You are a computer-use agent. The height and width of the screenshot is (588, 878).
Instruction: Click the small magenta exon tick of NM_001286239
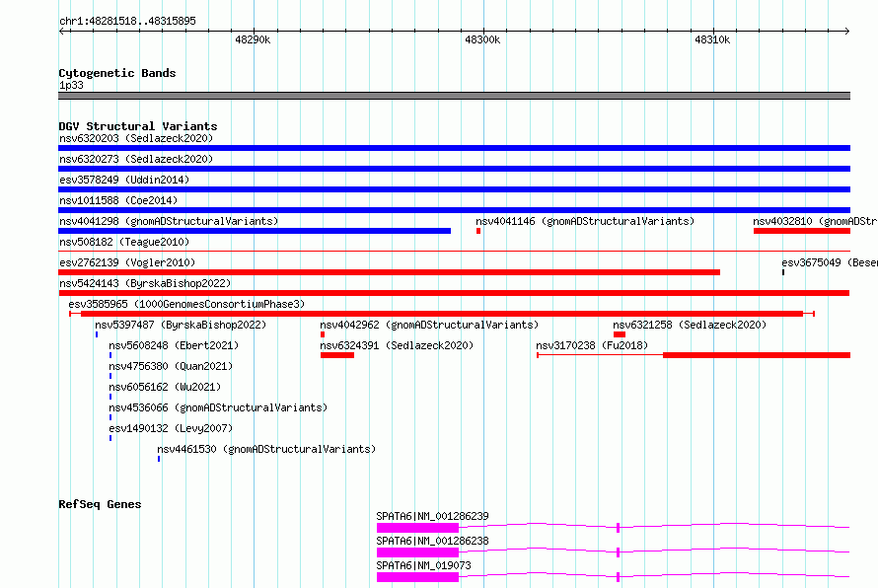[x=618, y=528]
